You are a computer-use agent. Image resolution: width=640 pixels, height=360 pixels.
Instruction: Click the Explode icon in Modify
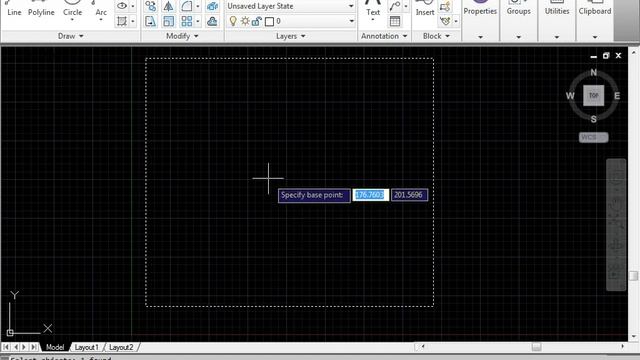pos(212,6)
